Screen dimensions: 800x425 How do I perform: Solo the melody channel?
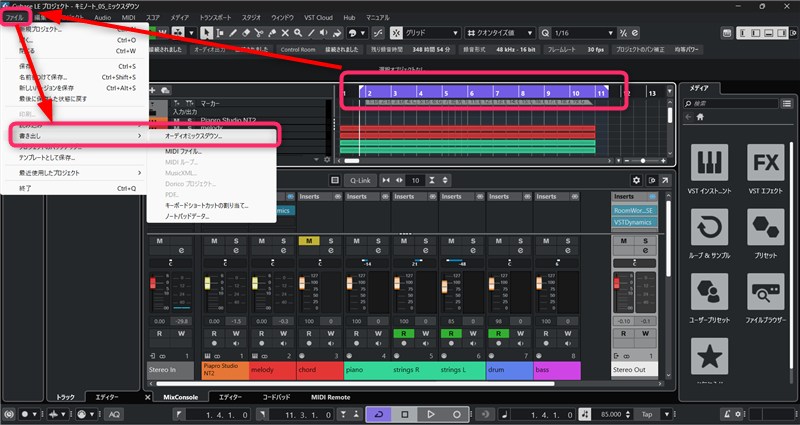283,241
